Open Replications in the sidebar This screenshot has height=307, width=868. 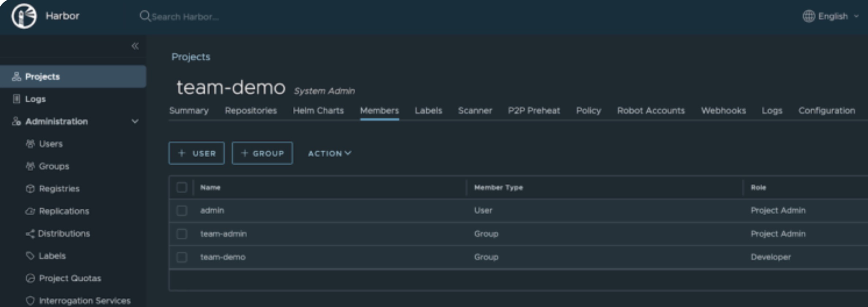click(64, 211)
